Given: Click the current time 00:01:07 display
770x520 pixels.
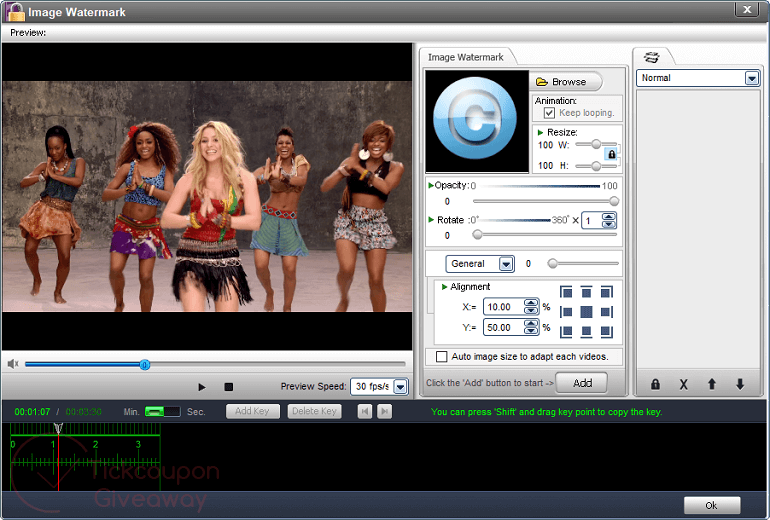Looking at the screenshot, I should tap(32, 412).
